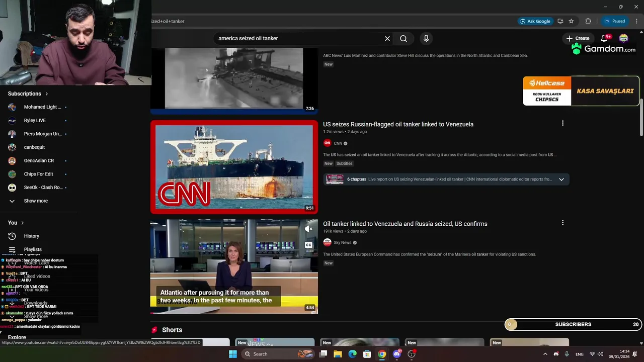Open YouTube notifications bell

click(x=605, y=38)
